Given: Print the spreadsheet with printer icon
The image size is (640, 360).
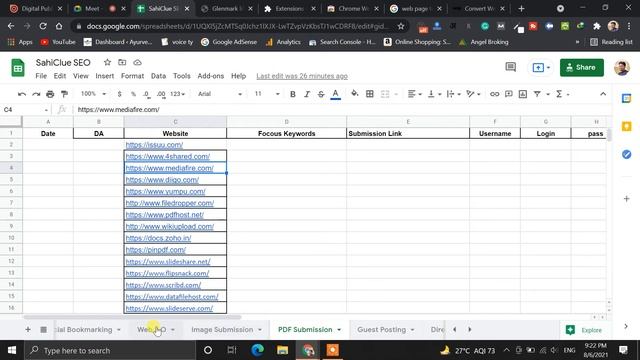Looking at the screenshot, I should point(50,94).
